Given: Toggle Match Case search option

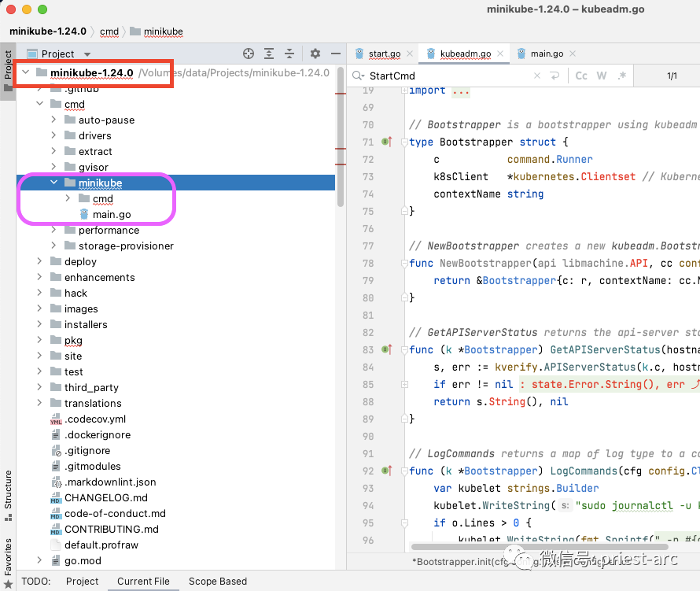Looking at the screenshot, I should pyautogui.click(x=581, y=76).
